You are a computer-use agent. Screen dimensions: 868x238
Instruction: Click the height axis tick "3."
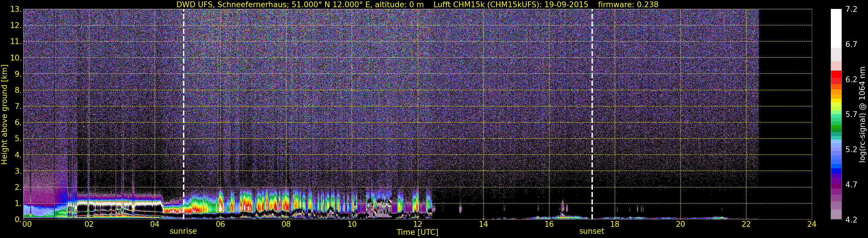pos(18,171)
